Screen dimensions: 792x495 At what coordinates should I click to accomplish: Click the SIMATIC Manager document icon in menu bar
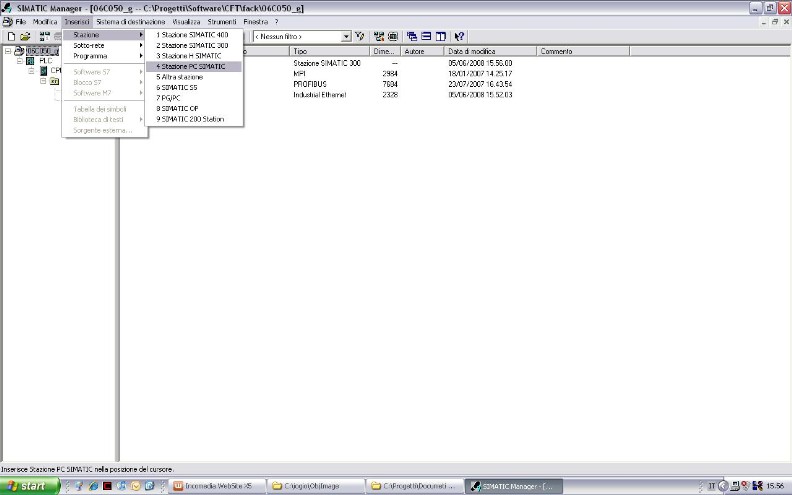pyautogui.click(x=7, y=22)
